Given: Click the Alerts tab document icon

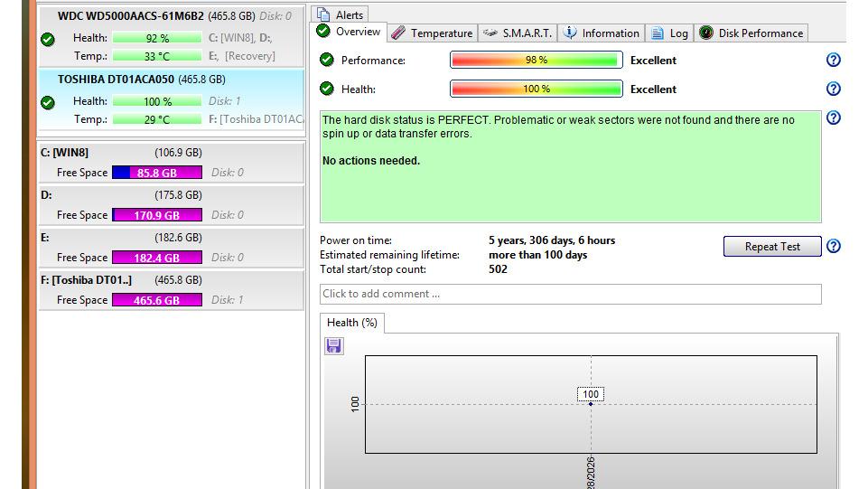Looking at the screenshot, I should click(x=323, y=14).
